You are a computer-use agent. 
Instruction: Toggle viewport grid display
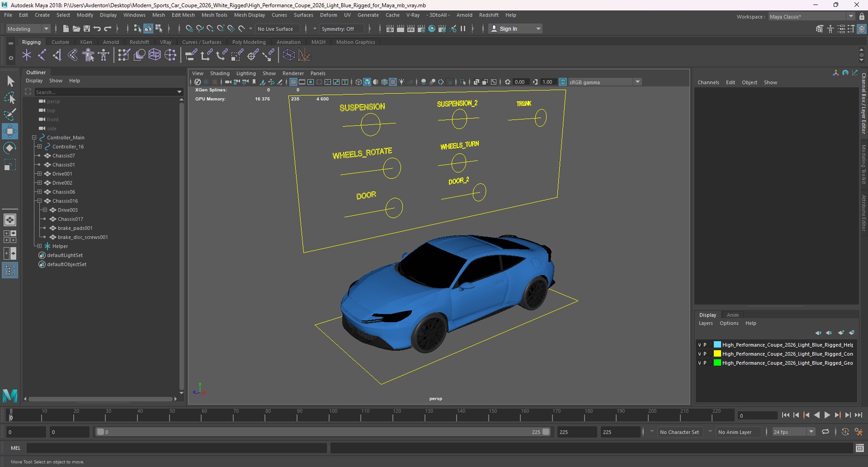pyautogui.click(x=293, y=82)
